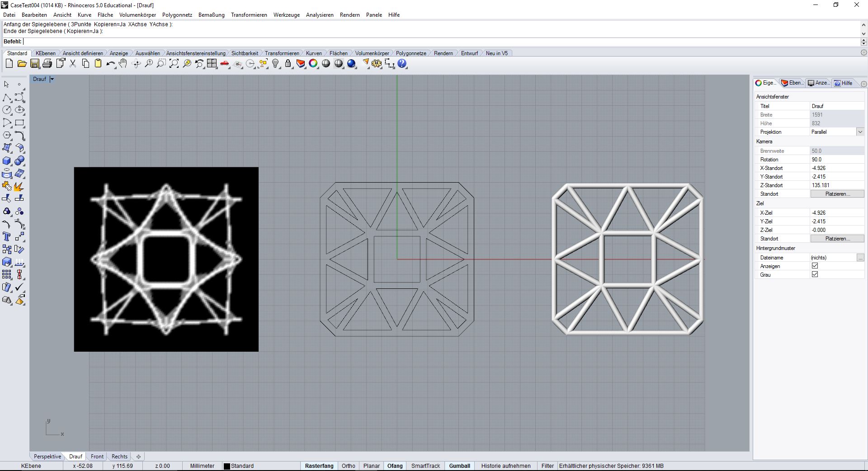Click Platzieren button under Kamera

coord(837,194)
